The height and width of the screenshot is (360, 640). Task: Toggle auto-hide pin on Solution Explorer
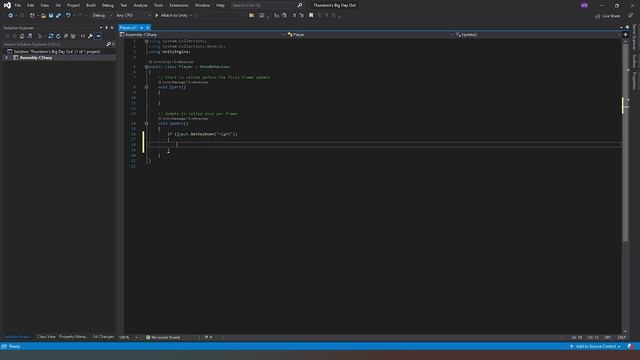click(107, 28)
